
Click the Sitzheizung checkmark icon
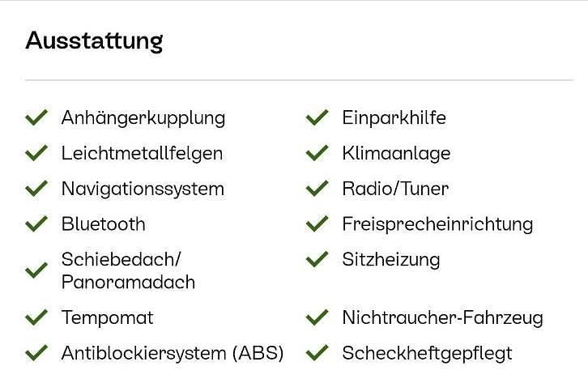(x=317, y=260)
